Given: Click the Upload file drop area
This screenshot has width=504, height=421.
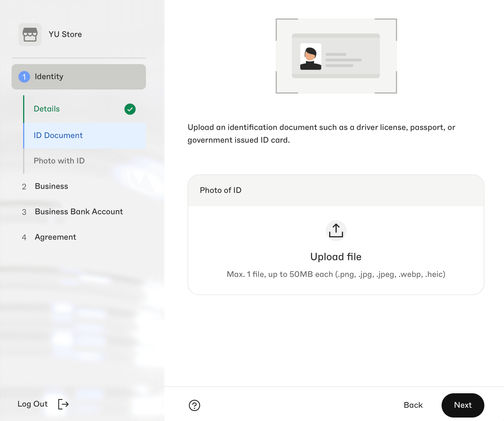Looking at the screenshot, I should point(336,250).
